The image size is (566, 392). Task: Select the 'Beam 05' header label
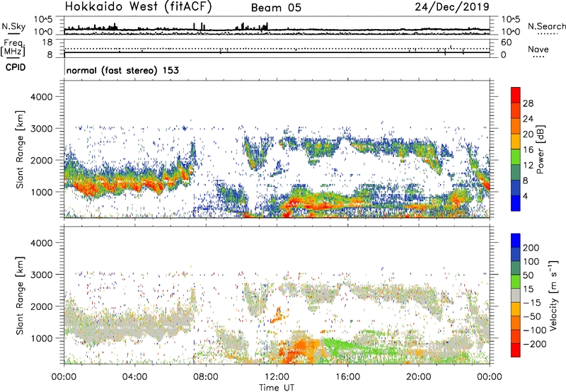point(276,8)
